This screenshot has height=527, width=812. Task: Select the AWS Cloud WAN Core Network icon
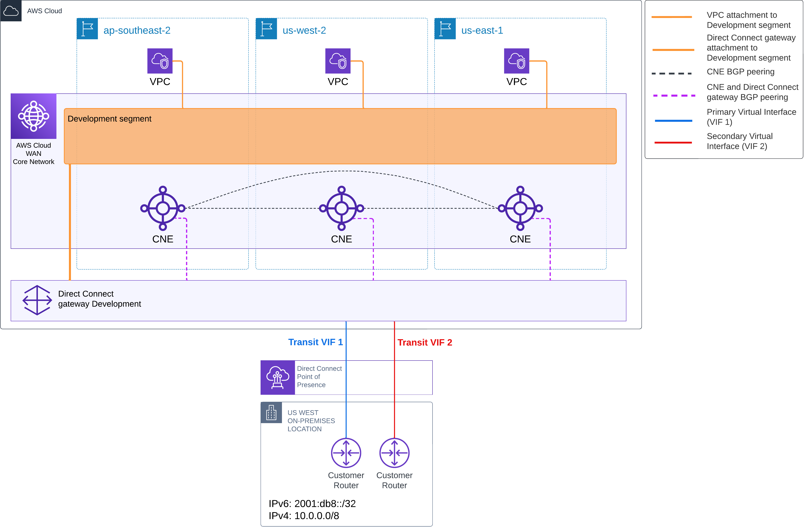(33, 116)
